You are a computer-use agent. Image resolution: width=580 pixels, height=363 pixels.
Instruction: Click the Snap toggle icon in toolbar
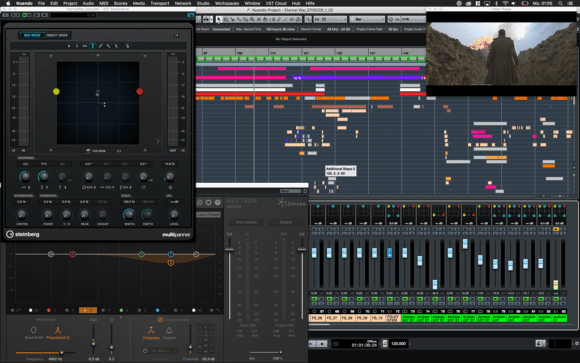(x=317, y=19)
